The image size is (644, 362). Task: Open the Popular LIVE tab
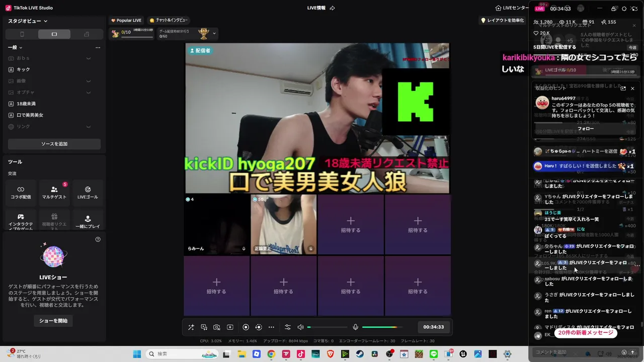[x=126, y=20]
